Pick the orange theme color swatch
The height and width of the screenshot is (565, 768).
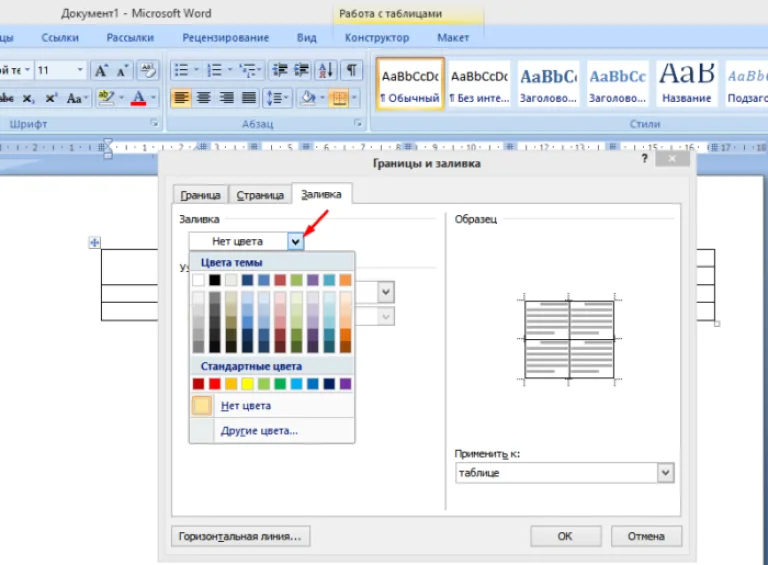click(345, 280)
